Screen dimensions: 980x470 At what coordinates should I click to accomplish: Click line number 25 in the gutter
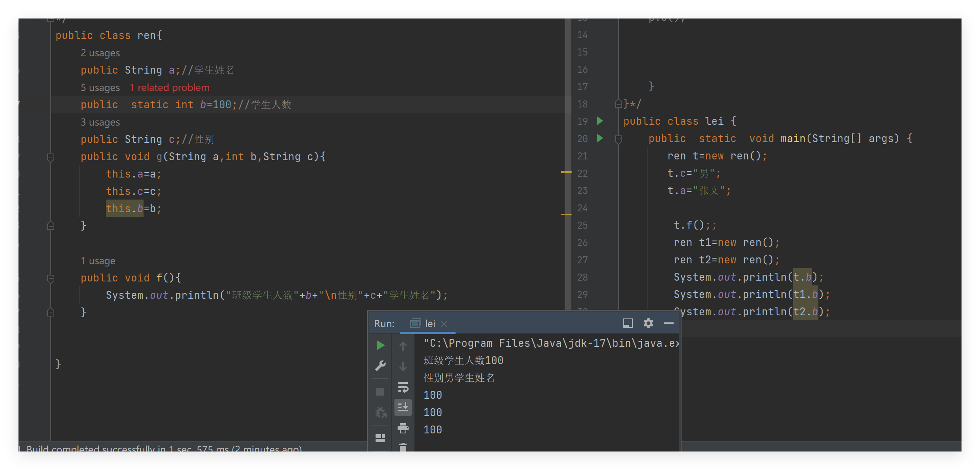(582, 225)
